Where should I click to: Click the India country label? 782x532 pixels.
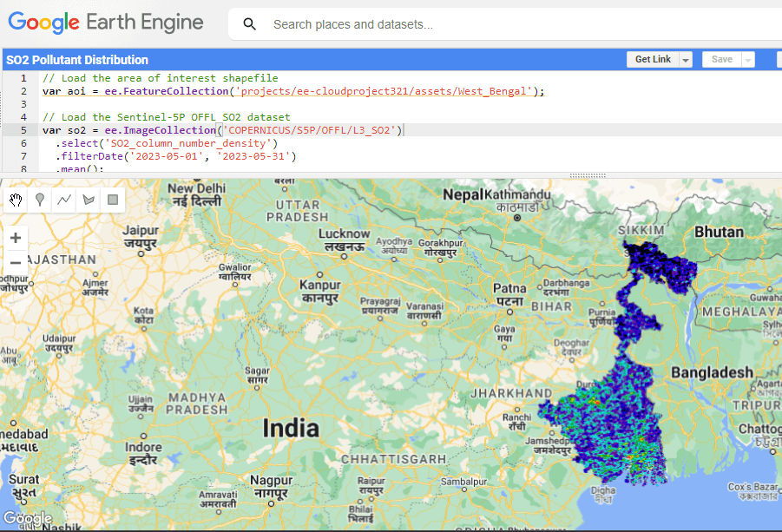pyautogui.click(x=291, y=429)
